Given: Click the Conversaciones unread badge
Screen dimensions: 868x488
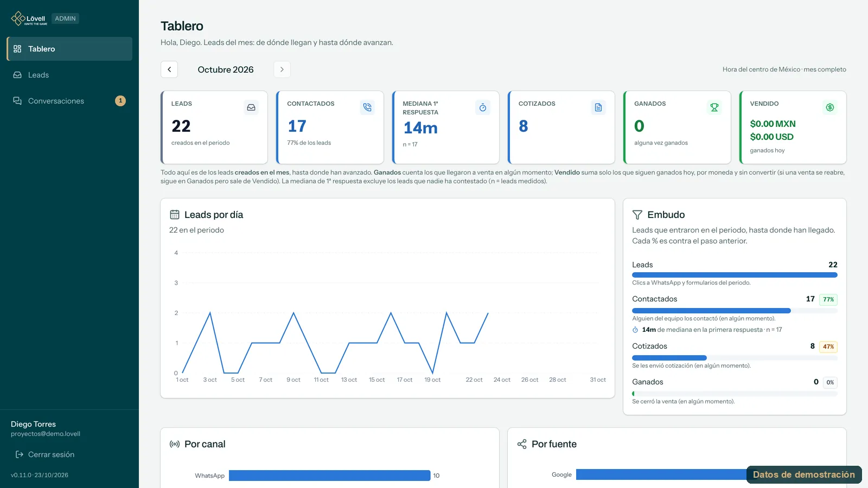Looking at the screenshot, I should pos(120,101).
